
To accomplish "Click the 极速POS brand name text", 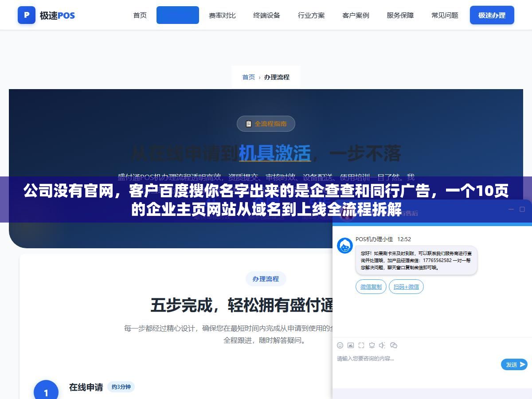I will 57,16.
